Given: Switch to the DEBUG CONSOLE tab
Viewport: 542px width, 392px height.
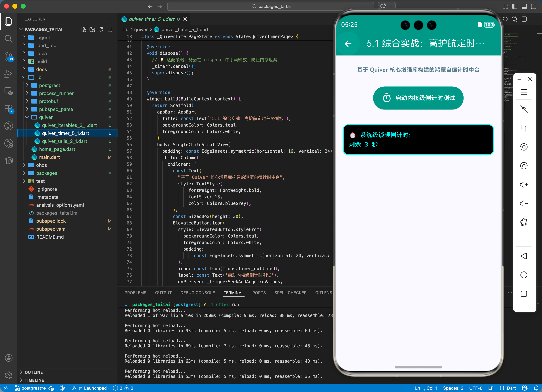Looking at the screenshot, I should (x=197, y=293).
